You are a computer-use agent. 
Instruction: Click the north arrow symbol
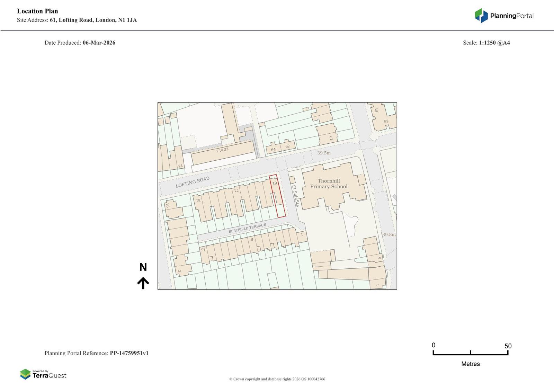[143, 283]
